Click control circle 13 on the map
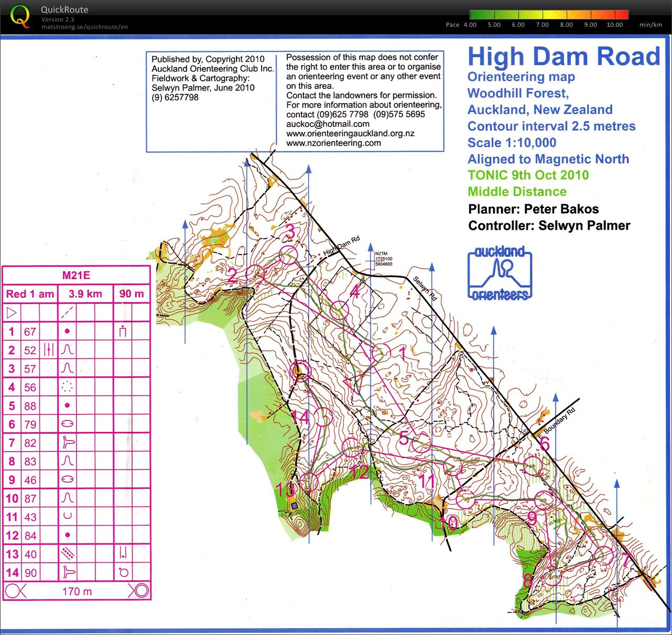Image resolution: width=672 pixels, height=635 pixels. tap(309, 482)
